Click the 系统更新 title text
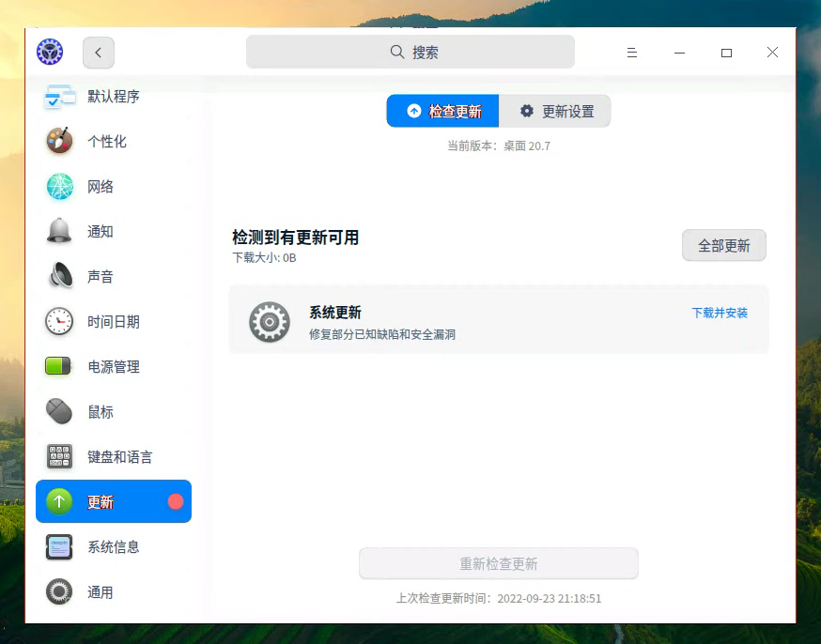 (335, 313)
